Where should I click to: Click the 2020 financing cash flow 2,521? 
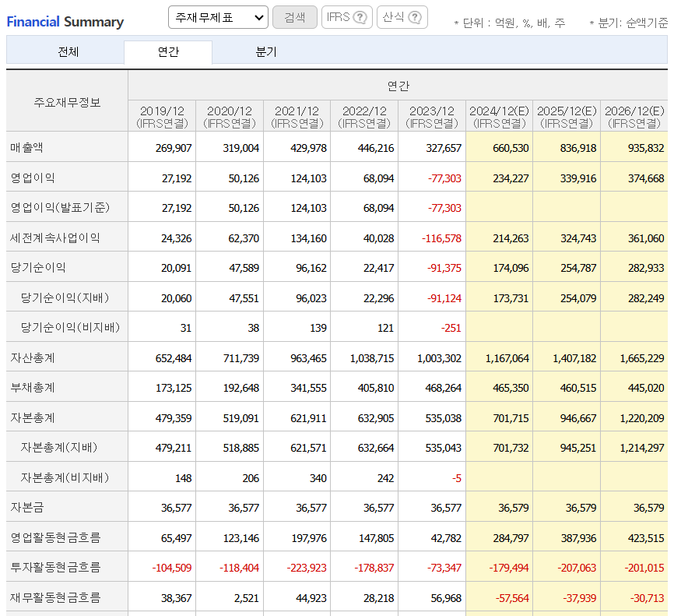click(x=247, y=598)
